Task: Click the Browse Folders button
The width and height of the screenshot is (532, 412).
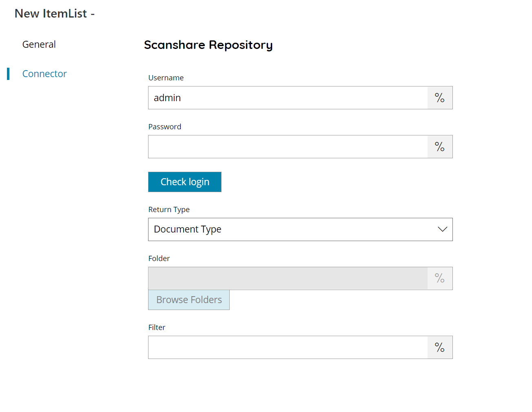Action: 189,300
